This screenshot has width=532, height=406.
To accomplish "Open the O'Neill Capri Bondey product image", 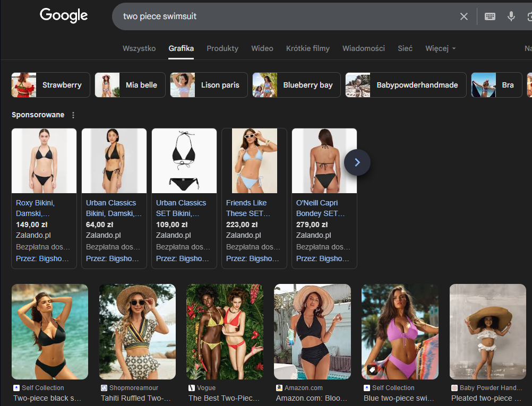I will [324, 161].
